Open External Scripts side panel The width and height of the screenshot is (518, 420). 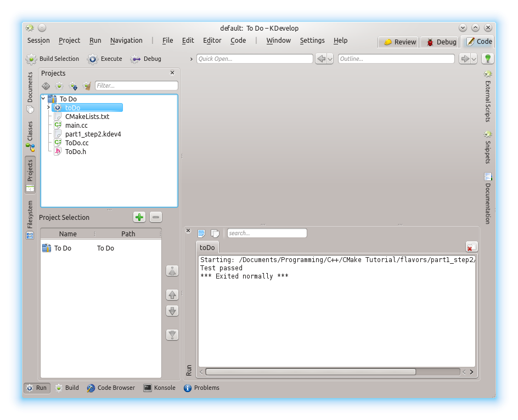(488, 97)
